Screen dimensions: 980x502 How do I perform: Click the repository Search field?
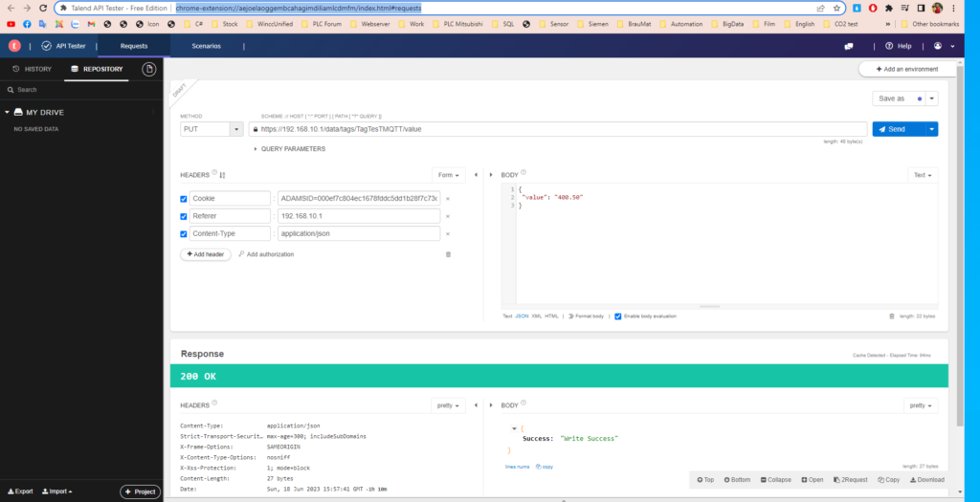(81, 90)
